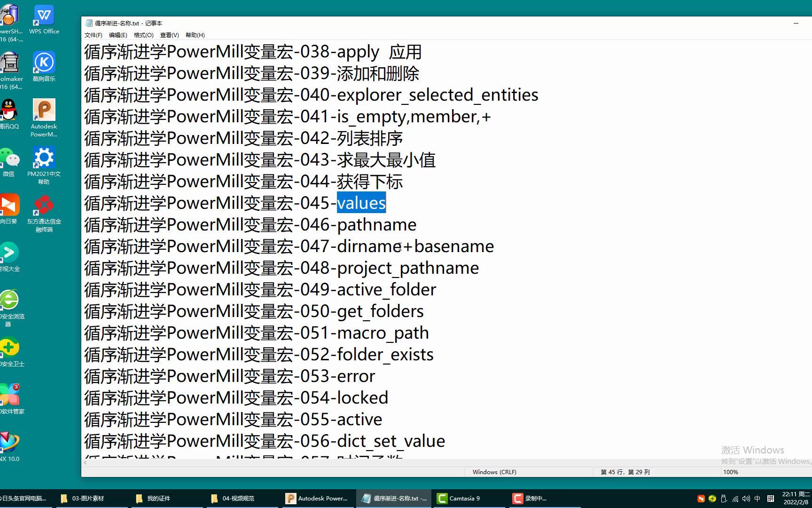812x508 pixels.
Task: Click the 向日葵 tray icon
Action: (701, 499)
